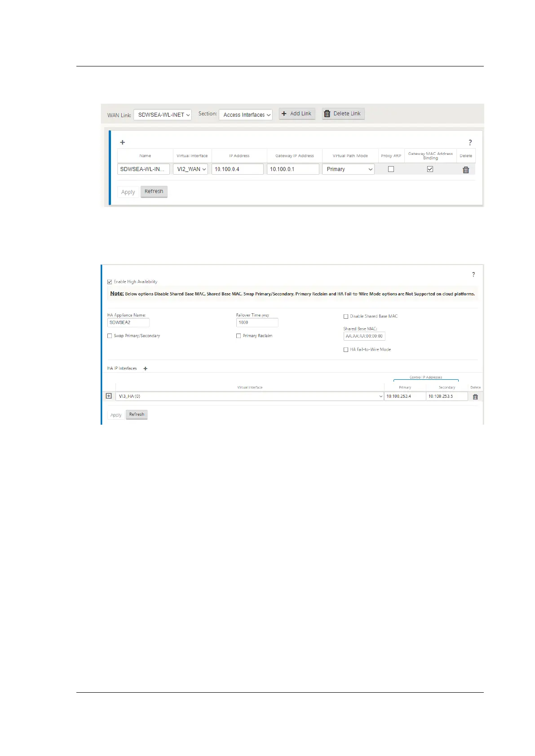
Task: Open the Section Access Interfaces dropdown
Action: coord(246,115)
